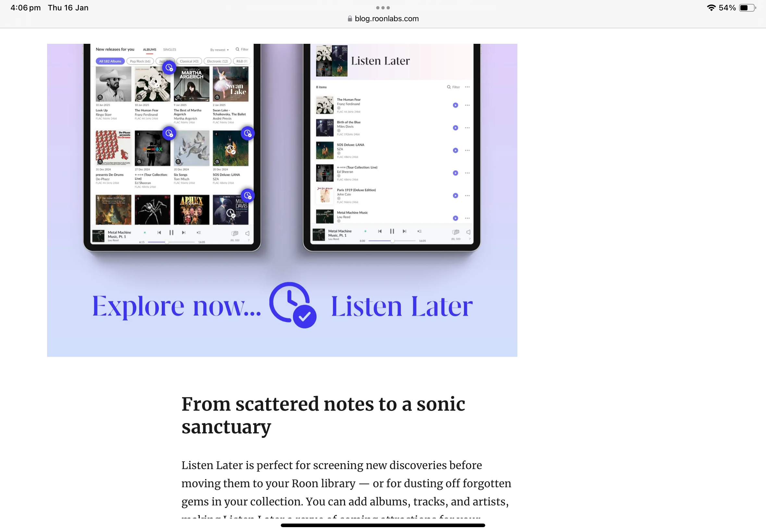Click the play icon next to Birth of the Blue
Image resolution: width=766 pixels, height=532 pixels.
(455, 128)
